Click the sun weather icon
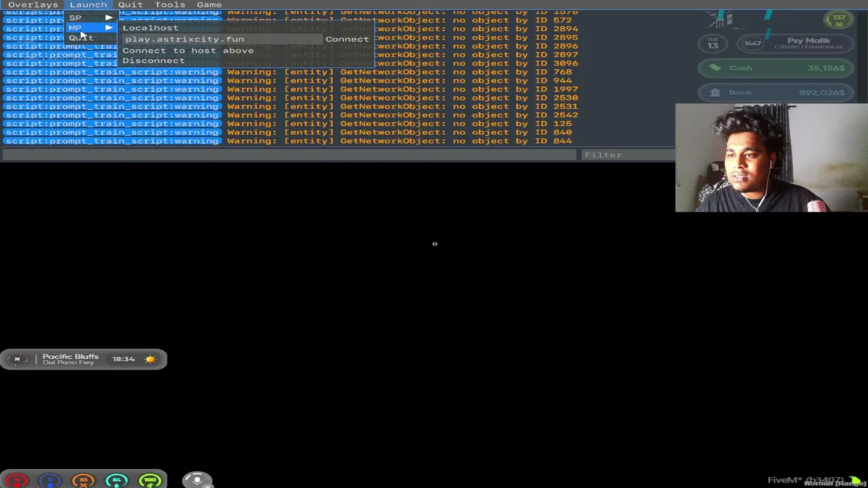The image size is (868, 488). [x=151, y=359]
